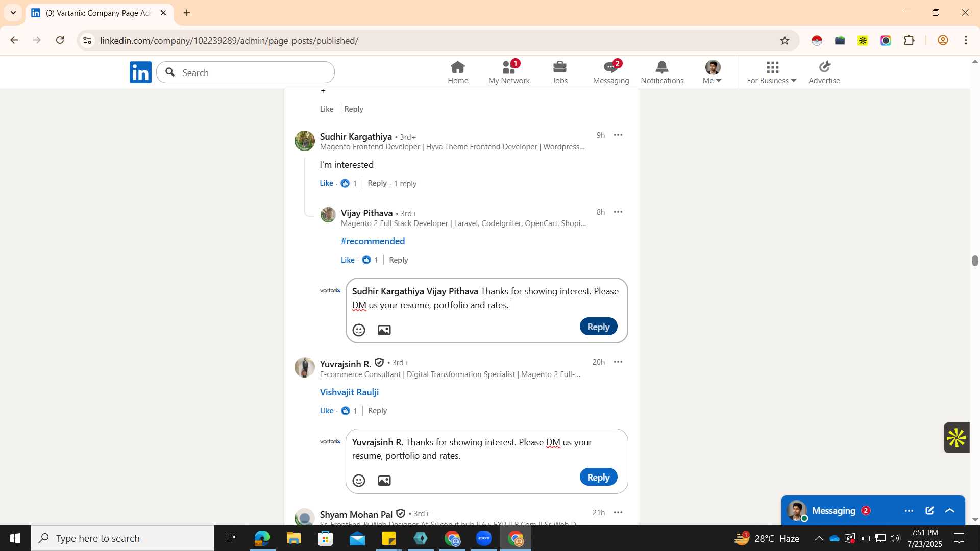The width and height of the screenshot is (980, 551).
Task: Go back to the previous page
Action: click(14, 40)
